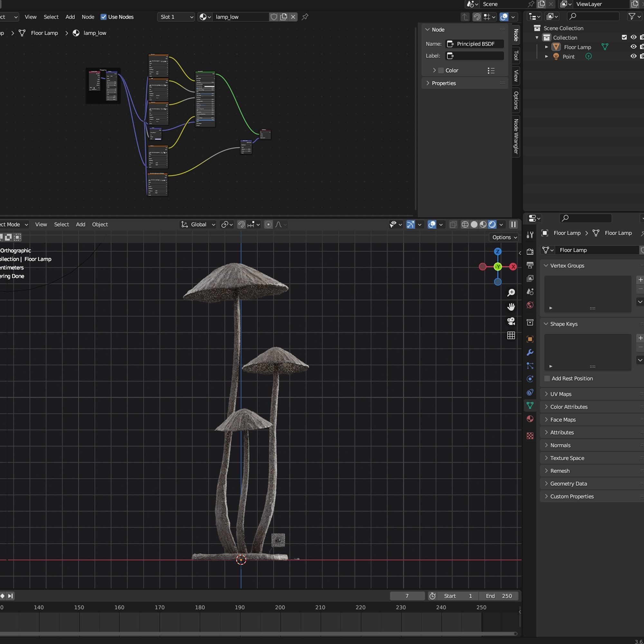Open the viewport Options dropdown

click(504, 237)
